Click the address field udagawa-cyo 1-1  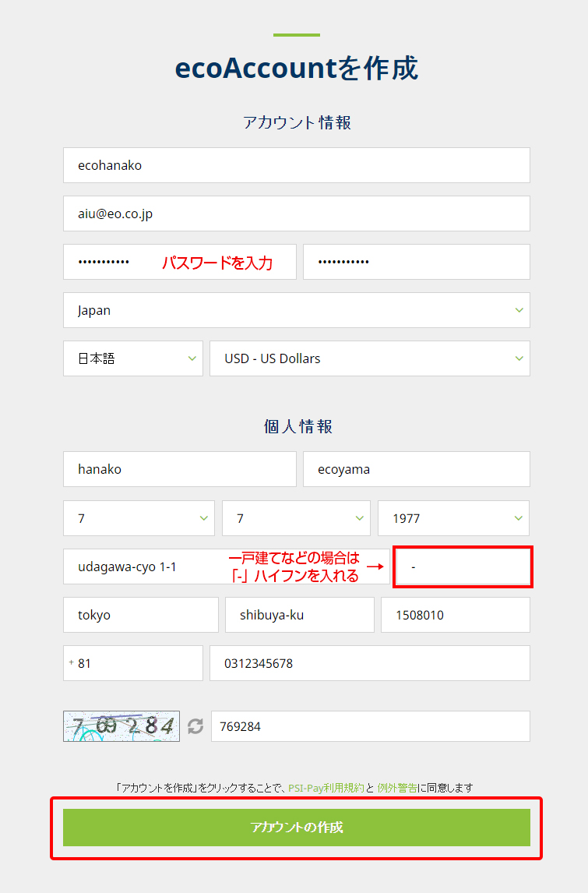pyautogui.click(x=227, y=567)
